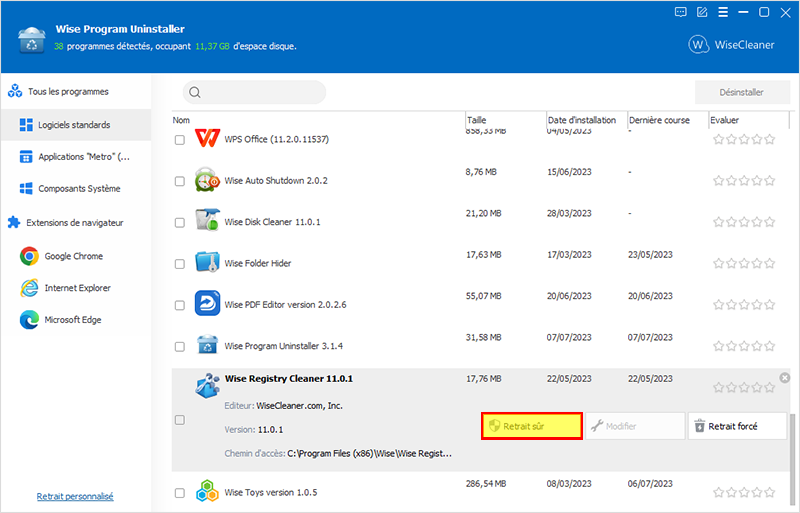Sort by Date d'installation column header
800x513 pixels.
point(587,120)
